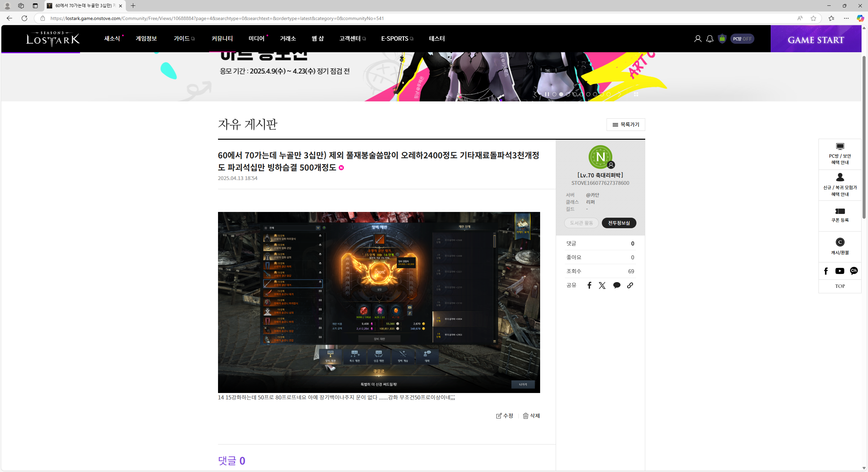Open the user account profile icon in header
The height and width of the screenshot is (472, 868).
point(697,39)
